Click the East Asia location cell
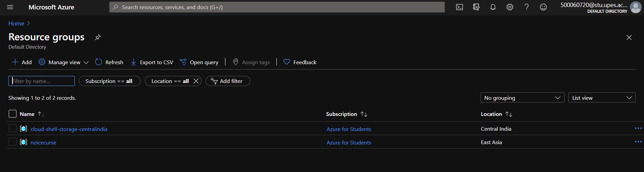Image resolution: width=644 pixels, height=172 pixels. (x=491, y=142)
